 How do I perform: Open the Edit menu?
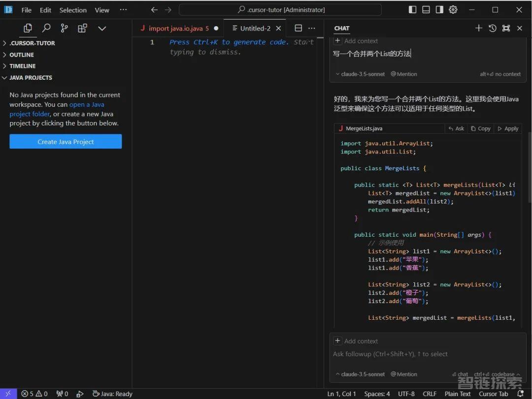45,10
